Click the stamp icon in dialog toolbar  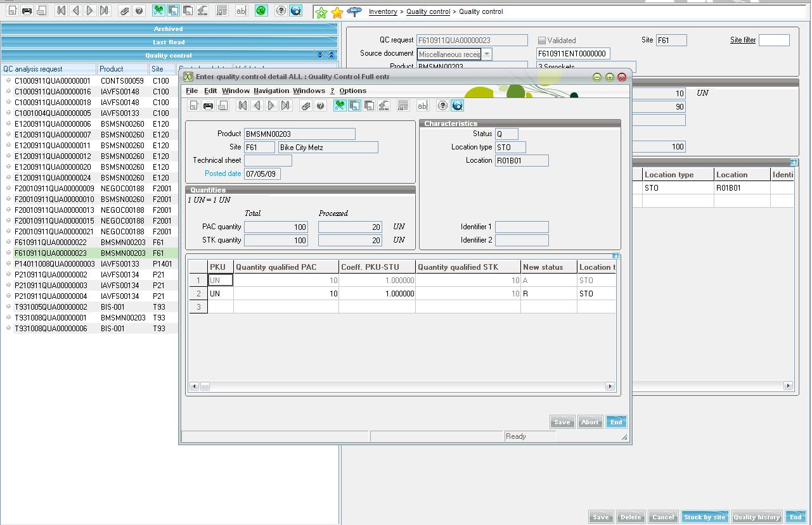click(x=383, y=106)
